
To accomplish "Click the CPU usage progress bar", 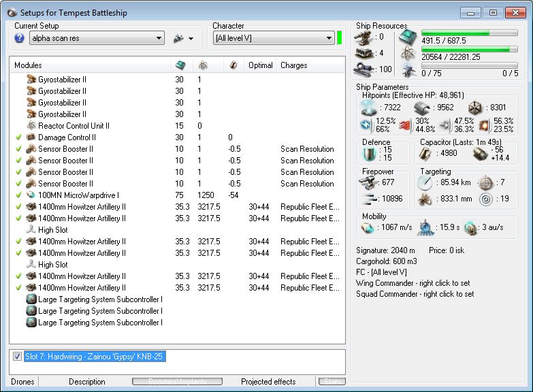I will pos(469,33).
